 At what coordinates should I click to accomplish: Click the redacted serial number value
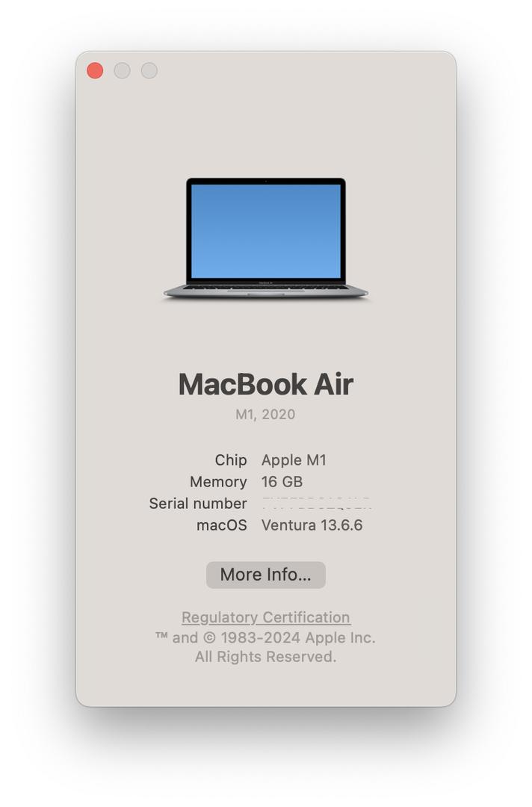(316, 504)
